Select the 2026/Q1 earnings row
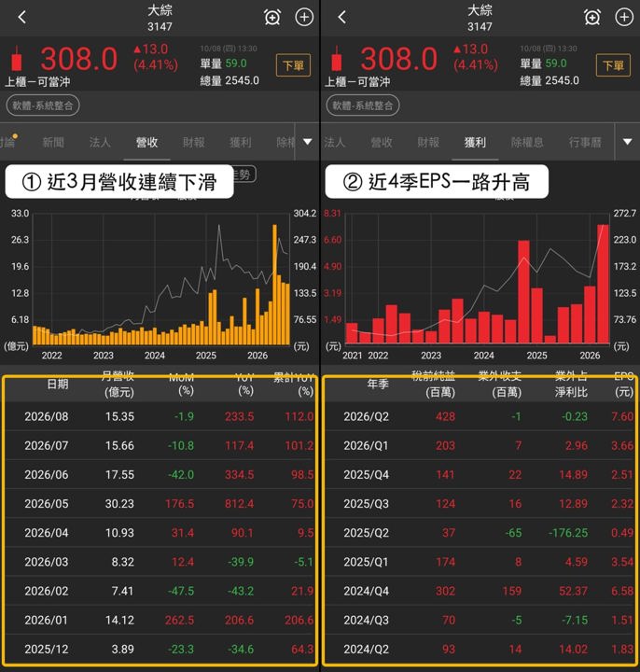This screenshot has width=640, height=672. (x=480, y=446)
